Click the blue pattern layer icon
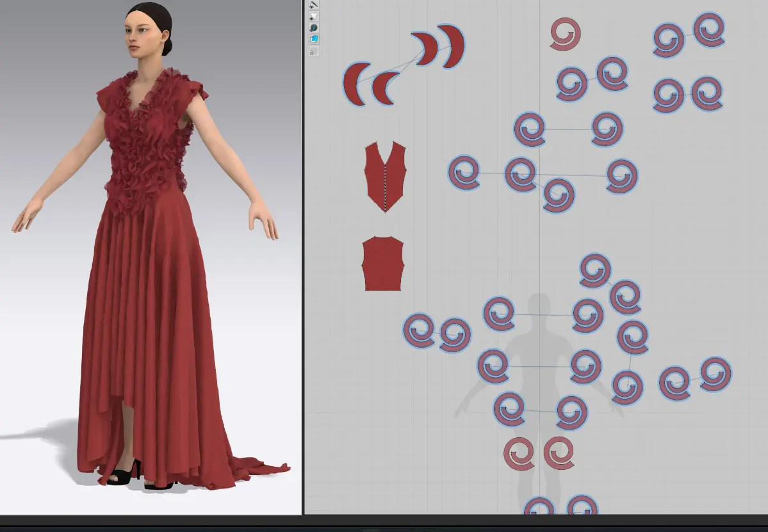 click(314, 39)
